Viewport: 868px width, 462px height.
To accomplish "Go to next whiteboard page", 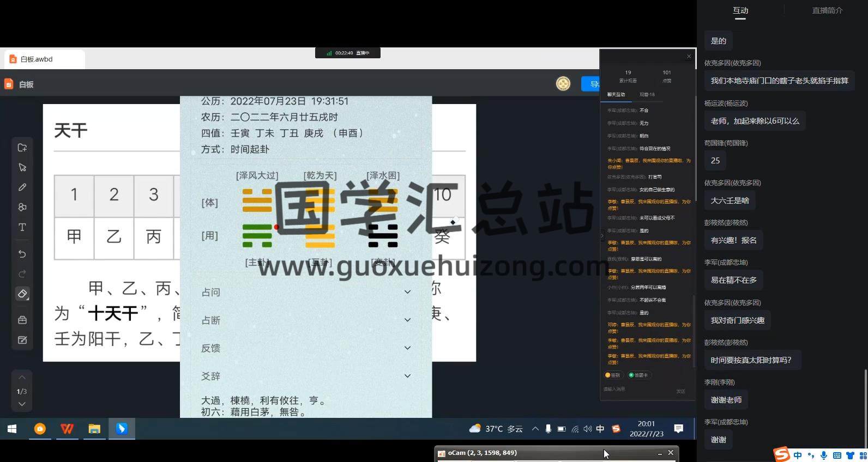I will (22, 404).
